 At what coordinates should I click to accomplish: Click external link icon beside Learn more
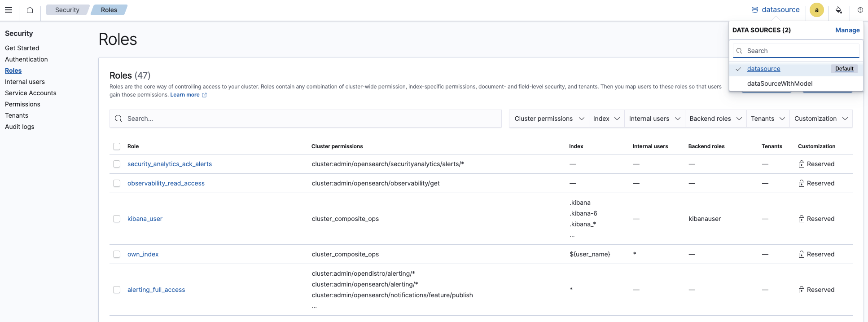click(x=204, y=95)
